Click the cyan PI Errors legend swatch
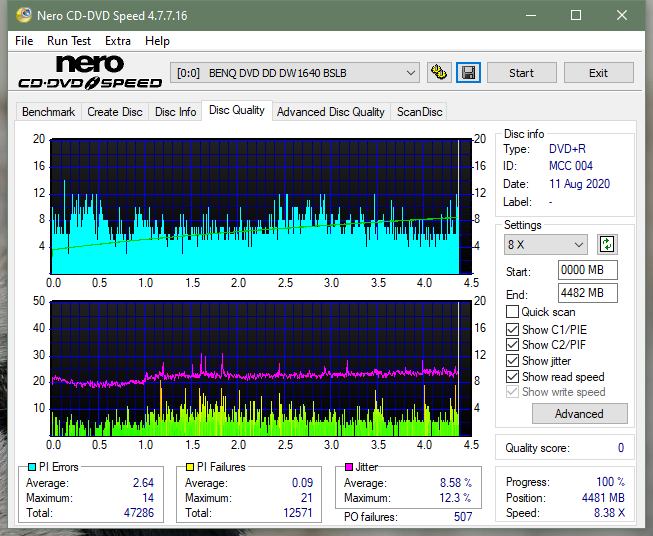 [32, 467]
